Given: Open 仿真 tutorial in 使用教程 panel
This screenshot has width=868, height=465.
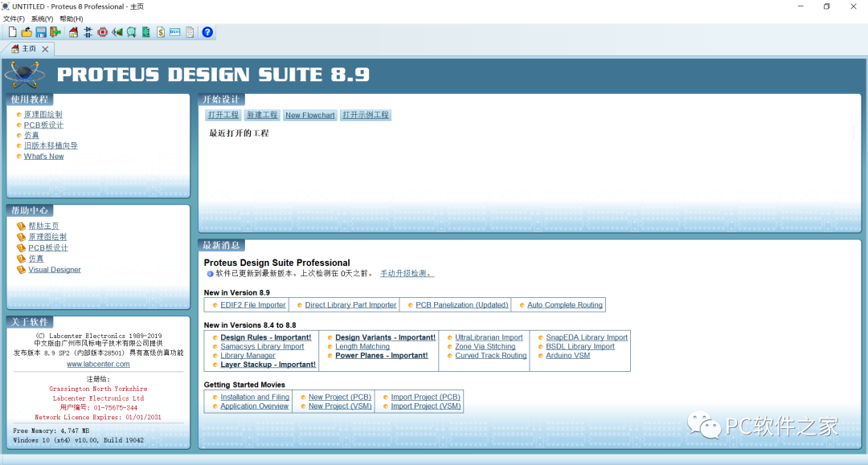Looking at the screenshot, I should pyautogui.click(x=31, y=136).
